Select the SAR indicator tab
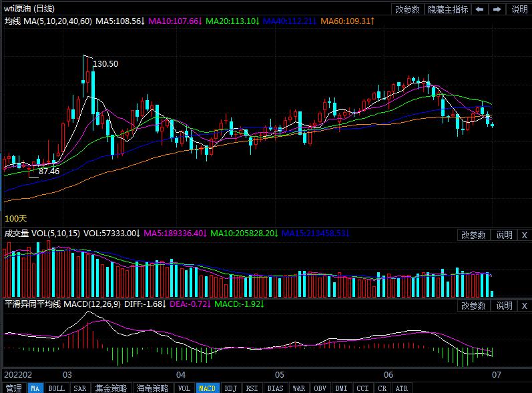Image resolution: width=532 pixels, height=393 pixels. point(80,388)
